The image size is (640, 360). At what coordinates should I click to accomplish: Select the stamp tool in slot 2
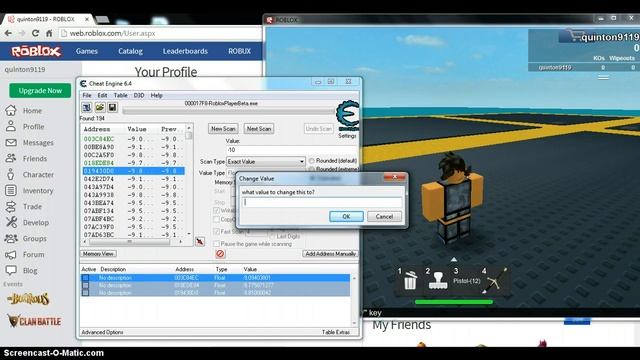tap(438, 281)
